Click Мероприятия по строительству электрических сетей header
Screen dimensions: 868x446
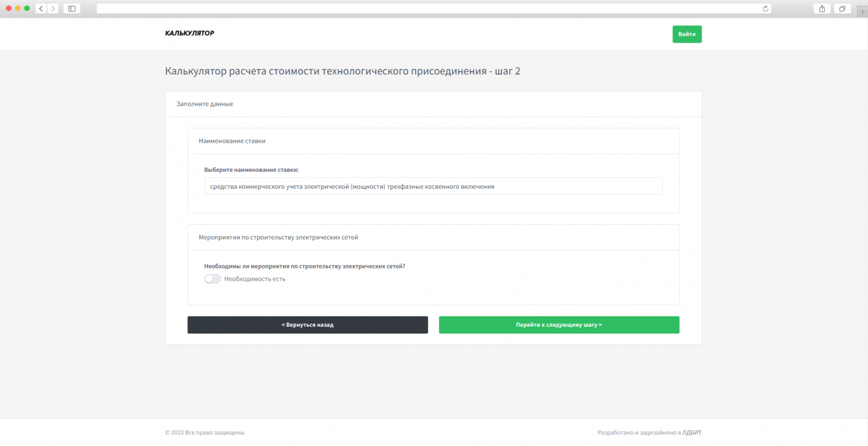point(279,237)
